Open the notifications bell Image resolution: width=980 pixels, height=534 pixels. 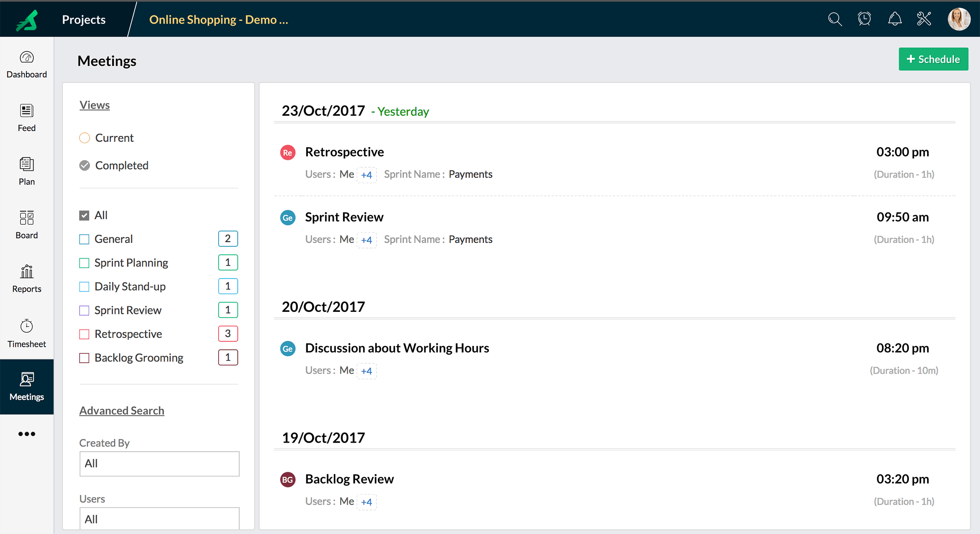point(895,19)
